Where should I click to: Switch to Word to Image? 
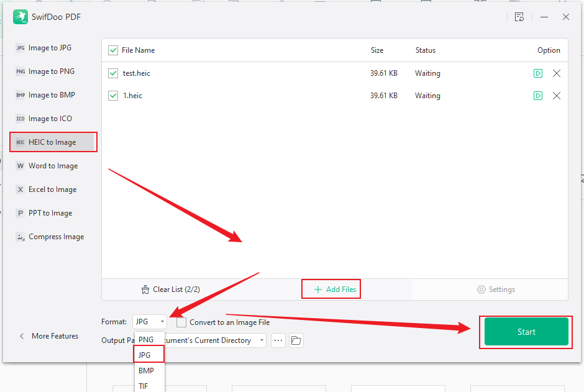(x=52, y=165)
